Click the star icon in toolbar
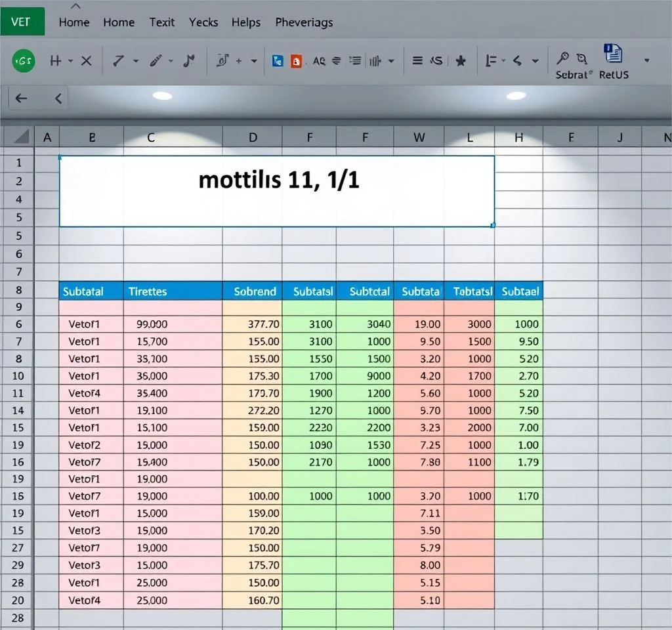The image size is (672, 630). coord(461,61)
